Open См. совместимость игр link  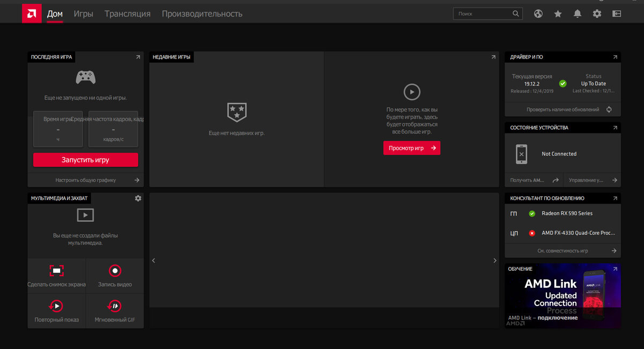[x=562, y=250]
